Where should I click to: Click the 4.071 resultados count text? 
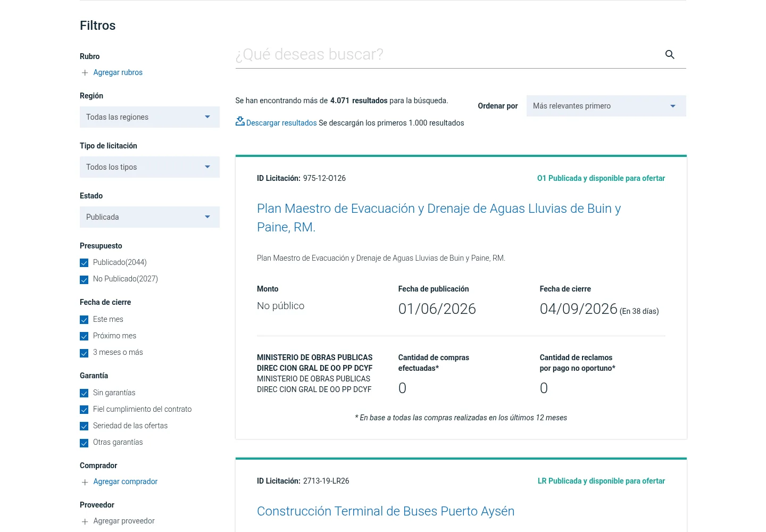[359, 101]
